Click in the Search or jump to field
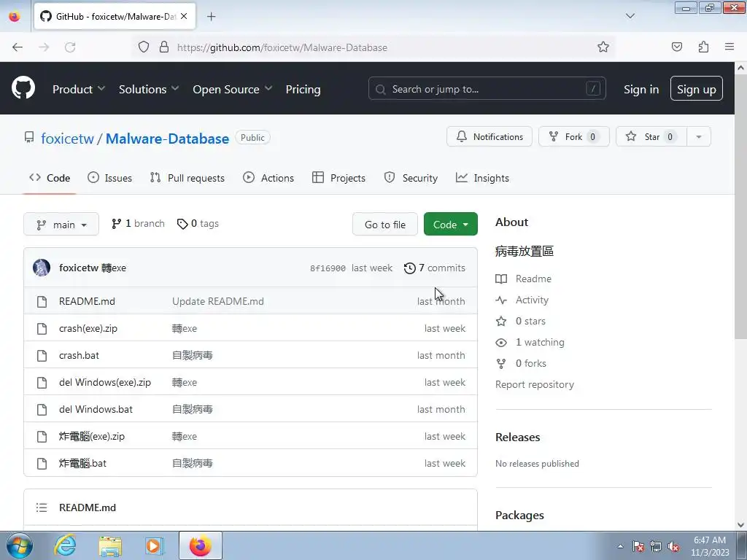This screenshot has width=747, height=560. tap(487, 88)
